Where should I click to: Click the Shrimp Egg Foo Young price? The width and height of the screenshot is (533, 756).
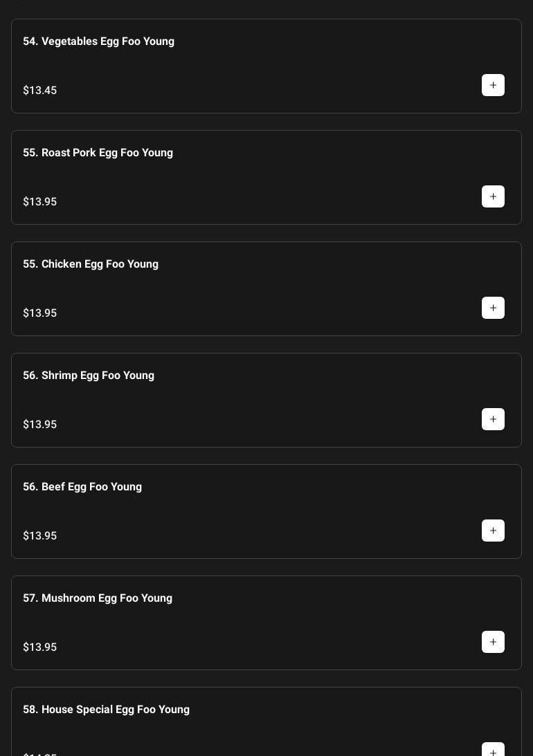(x=40, y=425)
